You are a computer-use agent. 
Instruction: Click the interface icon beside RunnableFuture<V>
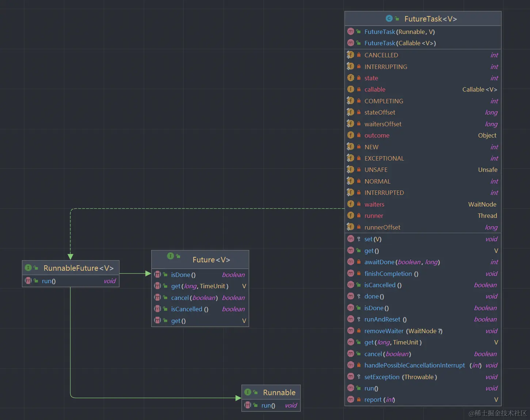(x=28, y=268)
